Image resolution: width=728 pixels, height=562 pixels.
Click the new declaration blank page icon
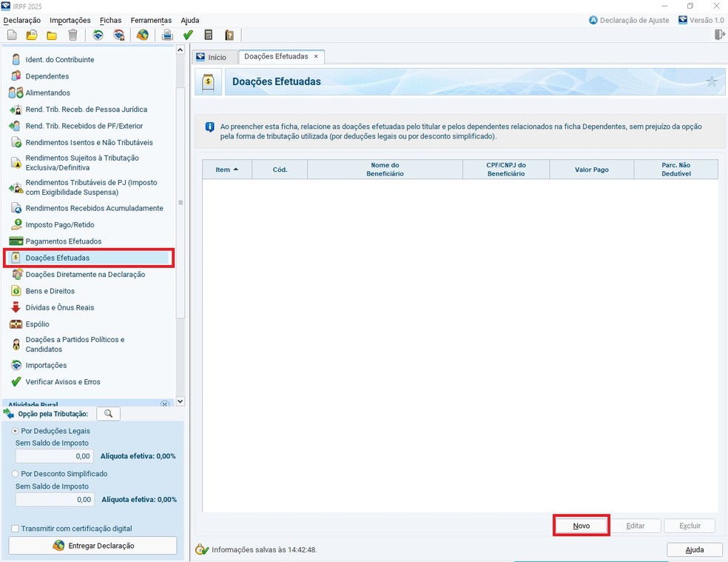pyautogui.click(x=12, y=35)
